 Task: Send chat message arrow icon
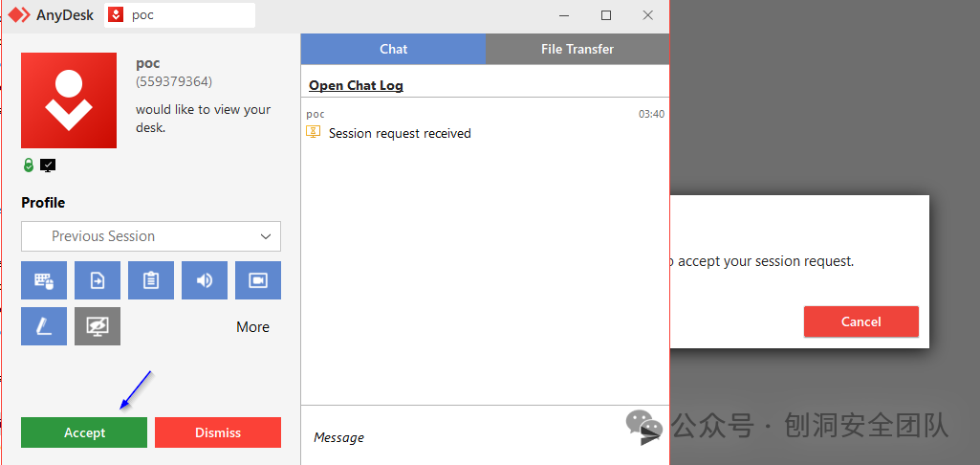pyautogui.click(x=650, y=435)
